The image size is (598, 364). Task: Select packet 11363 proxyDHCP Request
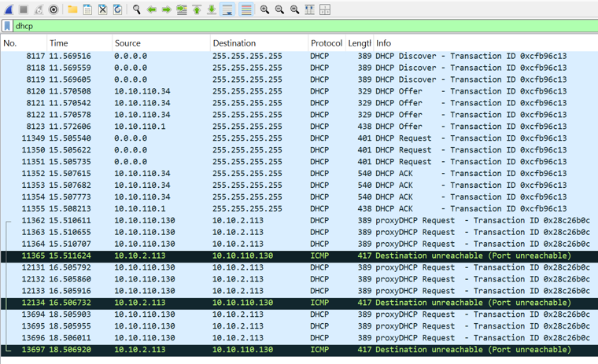pos(299,232)
